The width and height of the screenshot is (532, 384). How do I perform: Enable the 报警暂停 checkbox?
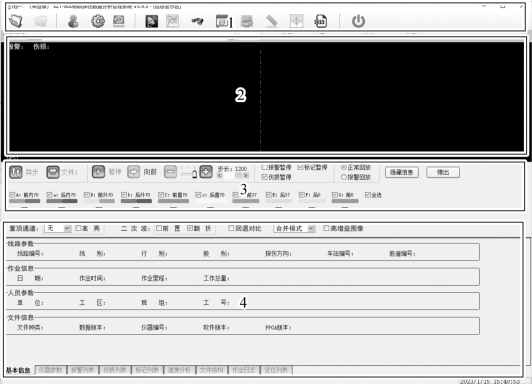264,168
